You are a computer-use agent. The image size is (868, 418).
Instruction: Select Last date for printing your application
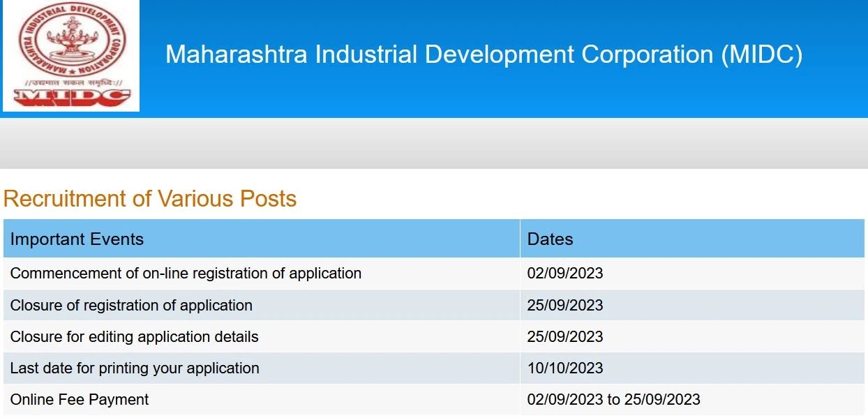point(135,368)
